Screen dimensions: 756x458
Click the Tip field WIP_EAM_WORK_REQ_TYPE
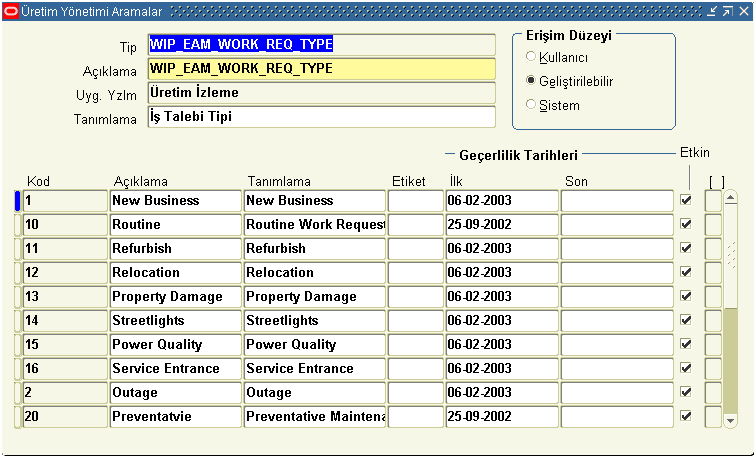pyautogui.click(x=321, y=45)
